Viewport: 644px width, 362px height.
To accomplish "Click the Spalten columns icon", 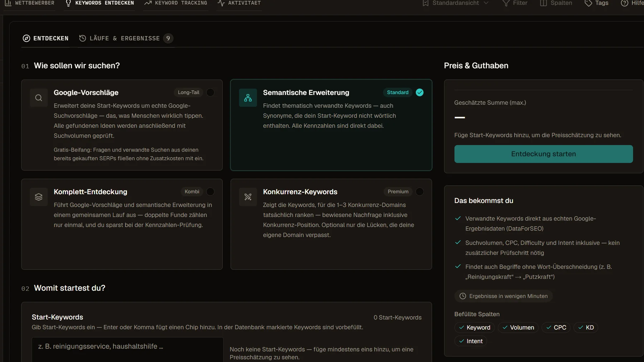I will click(x=543, y=3).
